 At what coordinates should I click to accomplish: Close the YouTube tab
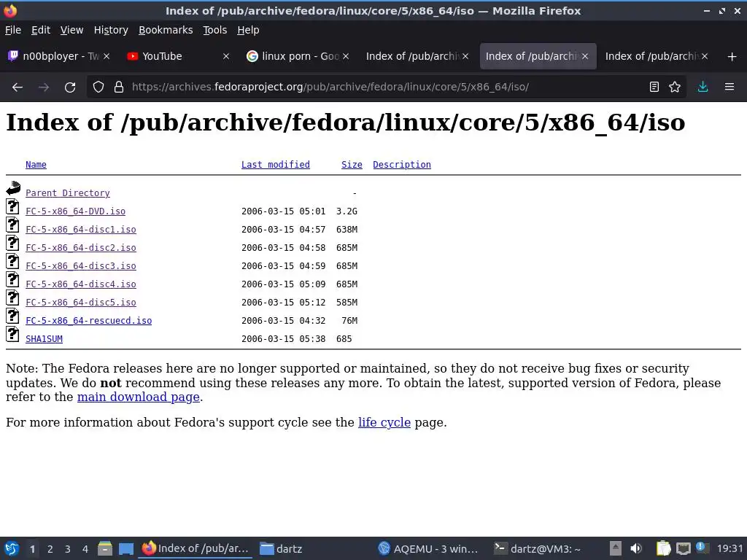coord(226,56)
